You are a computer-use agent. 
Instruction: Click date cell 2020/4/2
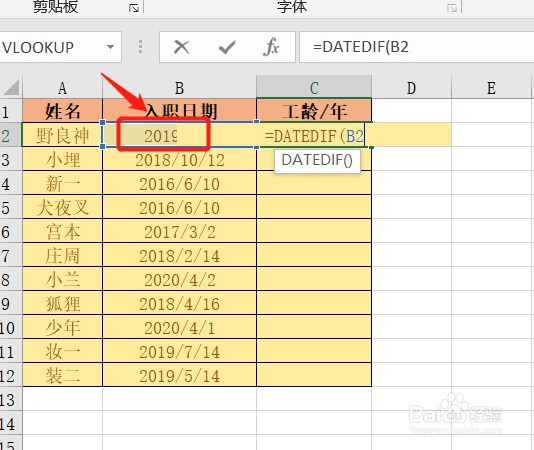(x=179, y=280)
